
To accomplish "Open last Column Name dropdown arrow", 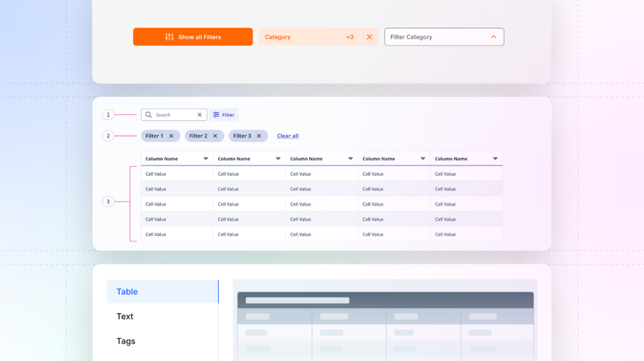I will [x=495, y=159].
